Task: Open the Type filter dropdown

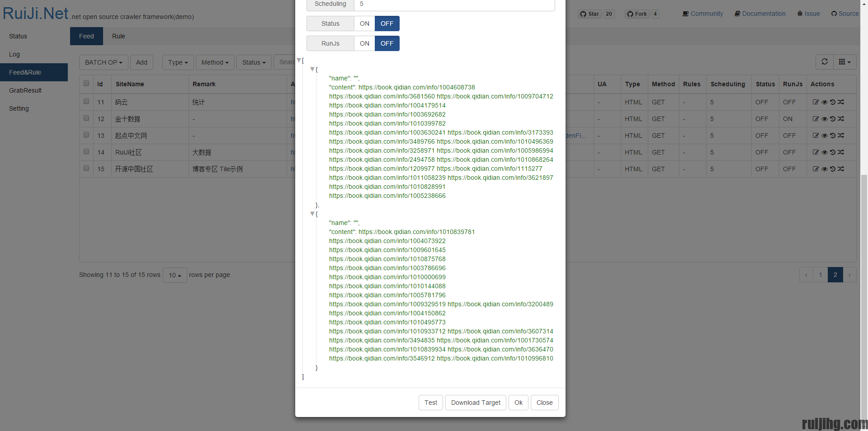Action: (x=178, y=62)
